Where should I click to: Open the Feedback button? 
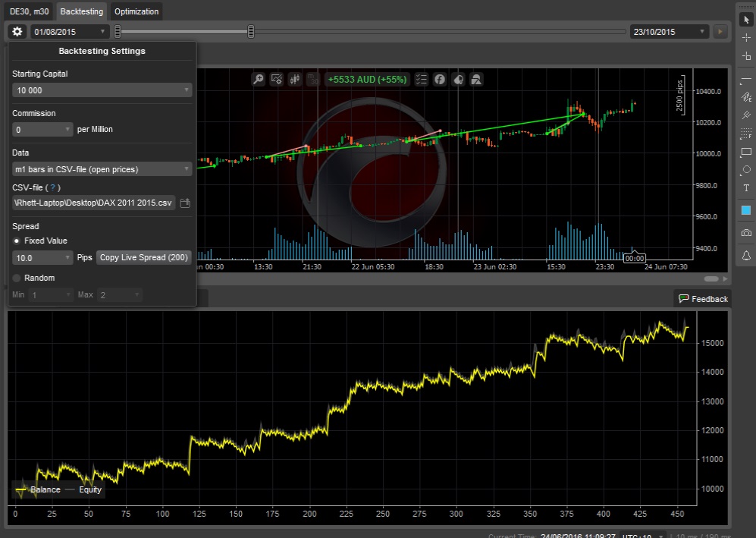pos(702,299)
